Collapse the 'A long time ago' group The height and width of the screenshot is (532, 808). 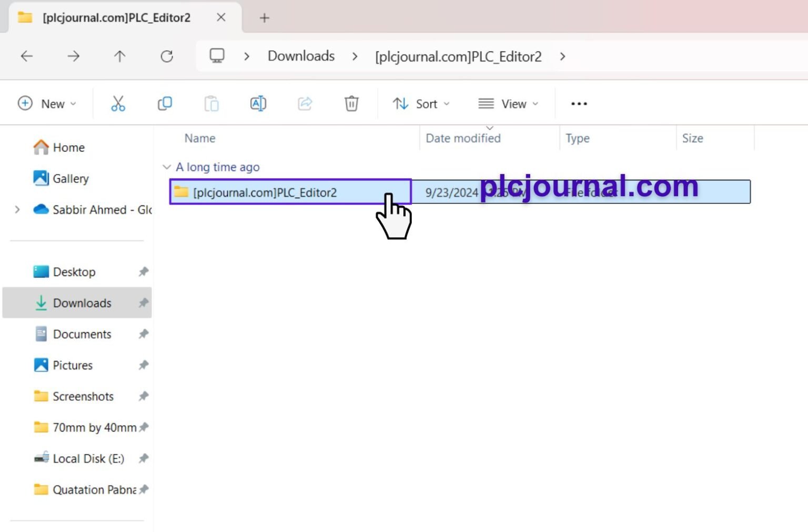point(167,167)
